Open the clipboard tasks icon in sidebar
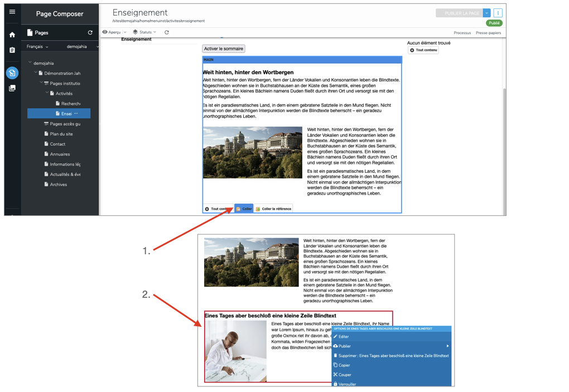 12,50
